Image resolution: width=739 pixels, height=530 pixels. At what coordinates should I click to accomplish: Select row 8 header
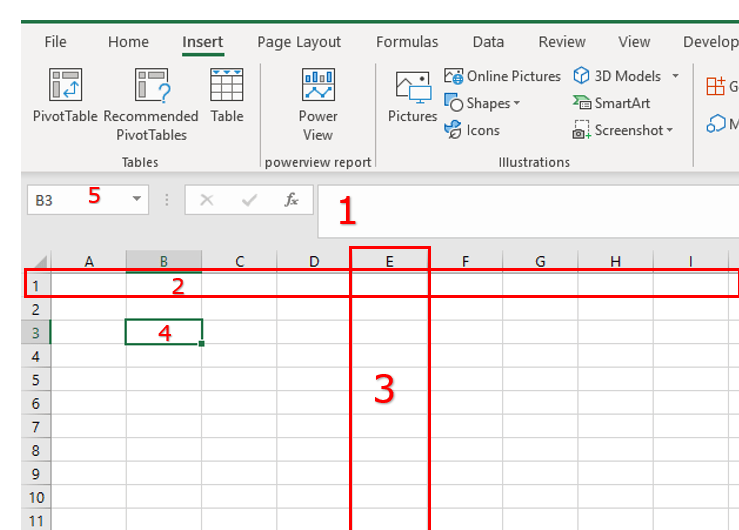[x=36, y=450]
